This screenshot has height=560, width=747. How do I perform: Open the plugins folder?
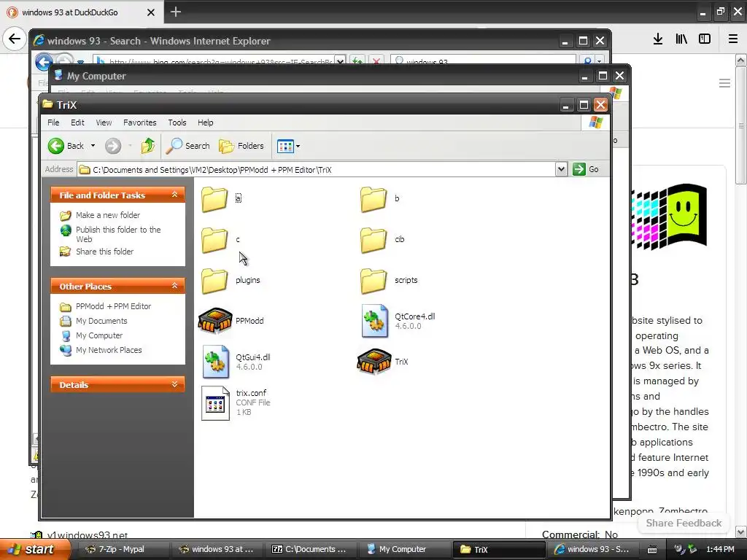pos(214,281)
